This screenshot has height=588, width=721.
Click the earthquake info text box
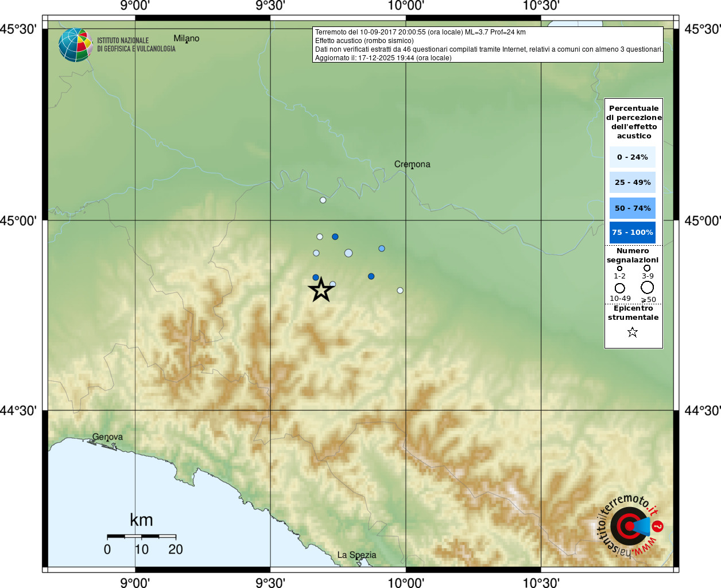click(x=488, y=45)
